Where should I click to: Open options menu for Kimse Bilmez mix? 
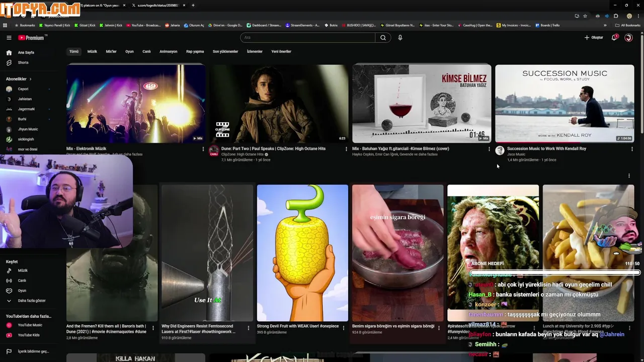click(489, 149)
